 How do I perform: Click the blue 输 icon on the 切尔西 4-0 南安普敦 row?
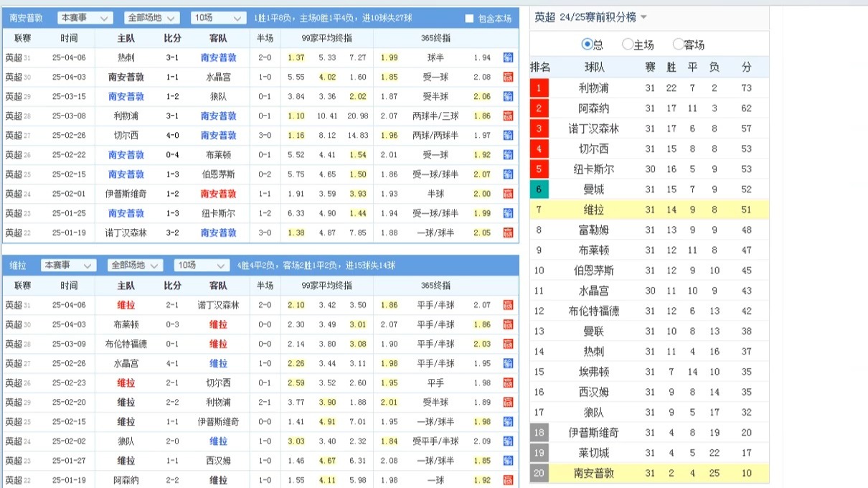coord(508,135)
